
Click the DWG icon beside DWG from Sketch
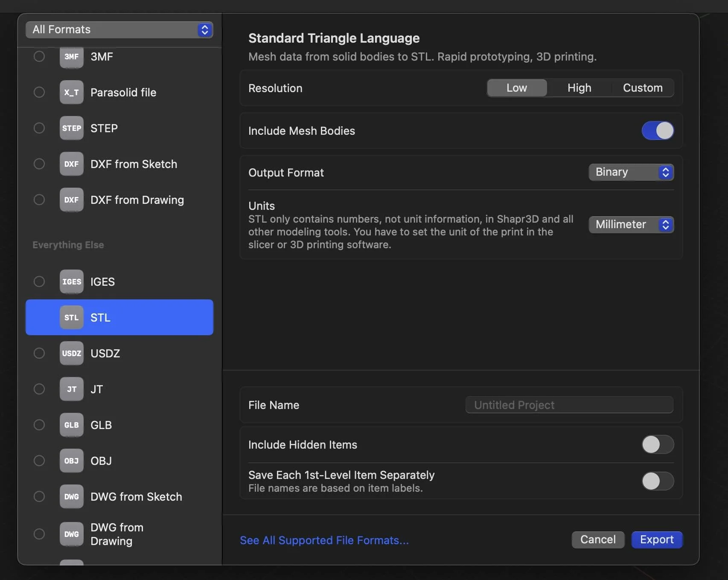click(71, 497)
